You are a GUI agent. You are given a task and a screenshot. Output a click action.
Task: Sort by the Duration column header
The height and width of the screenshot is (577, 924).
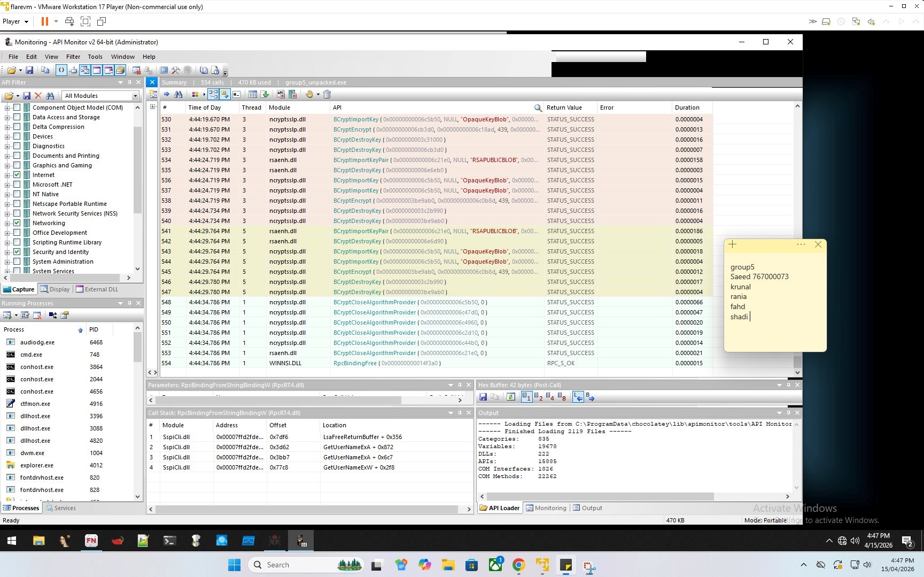692,107
